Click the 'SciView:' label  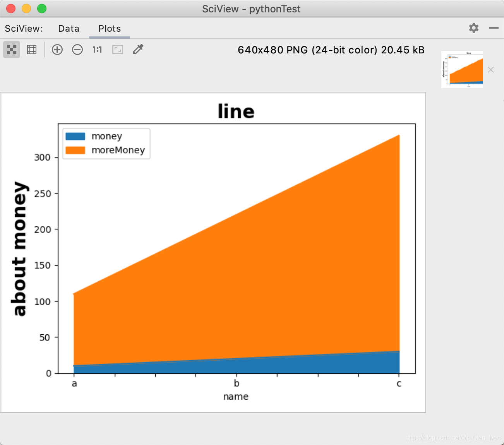[x=24, y=29]
